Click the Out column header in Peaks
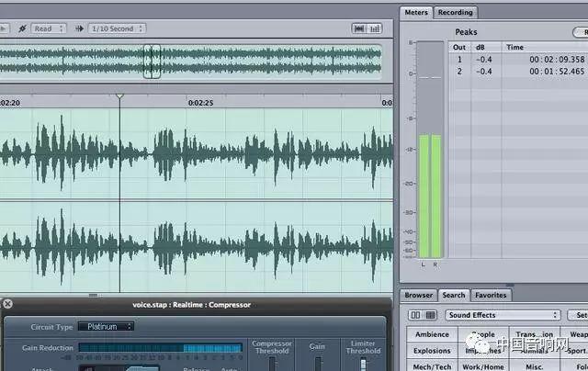The height and width of the screenshot is (371, 588). click(x=459, y=47)
